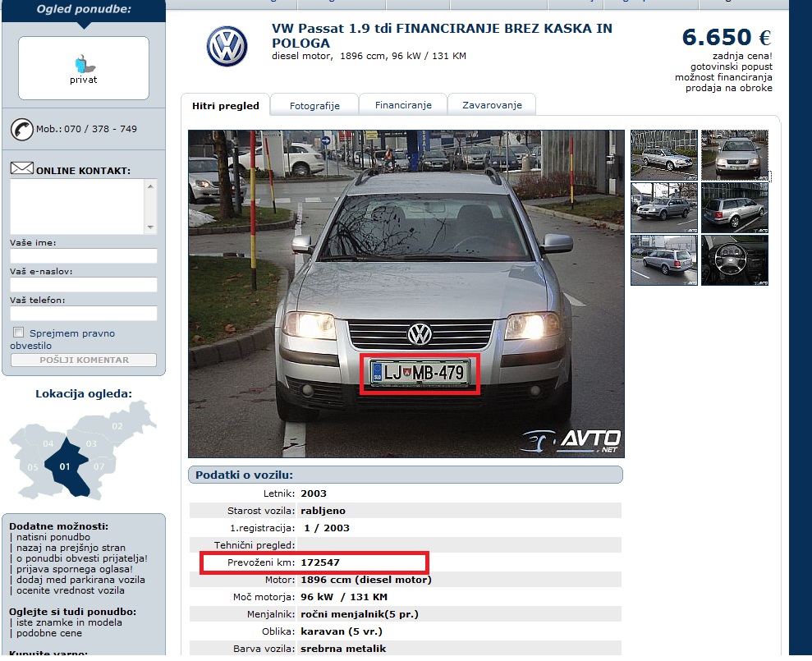812x661 pixels.
Task: Click ocenite vrednost vozila link
Action: pos(70,590)
